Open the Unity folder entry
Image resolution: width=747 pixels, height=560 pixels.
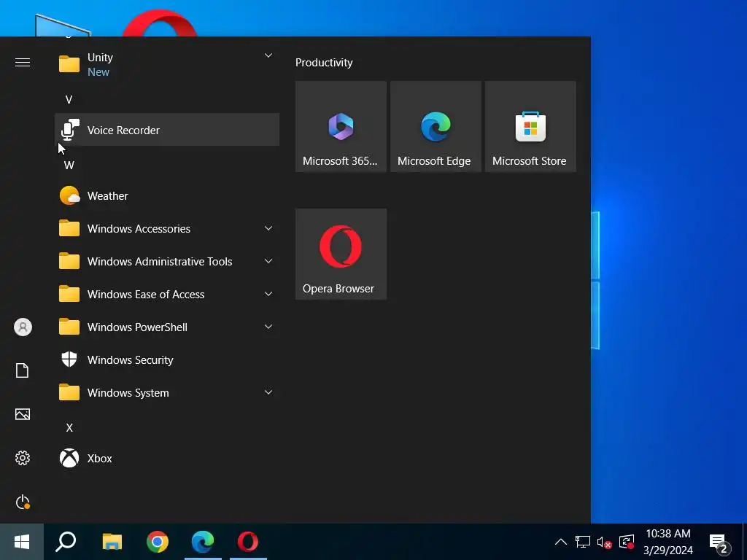pos(167,64)
